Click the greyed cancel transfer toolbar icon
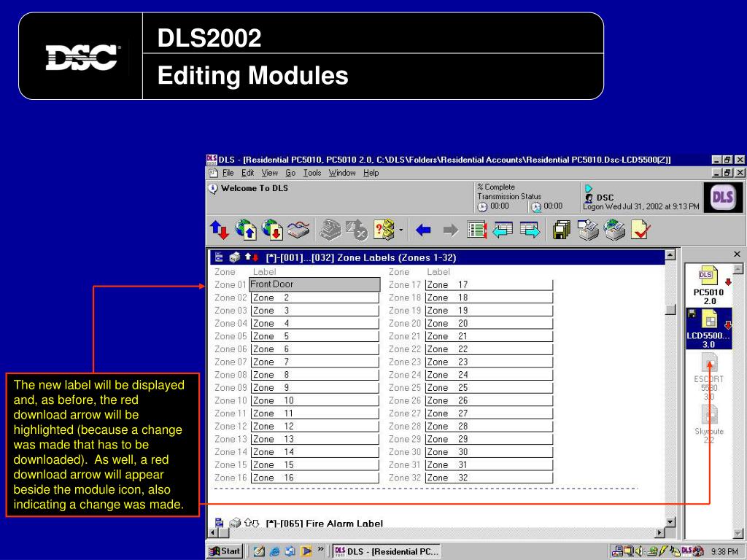 pyautogui.click(x=356, y=230)
